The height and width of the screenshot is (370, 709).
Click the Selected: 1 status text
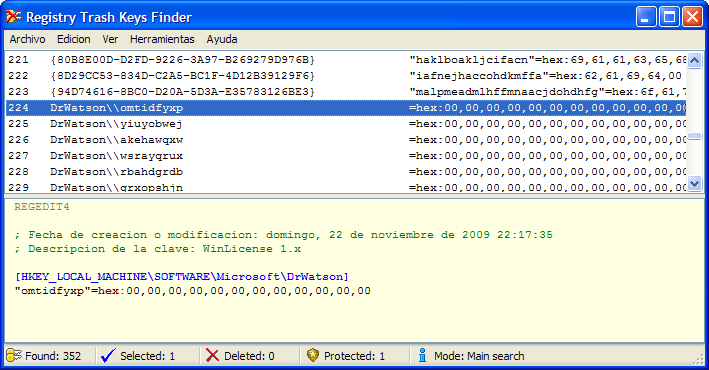coord(147,356)
